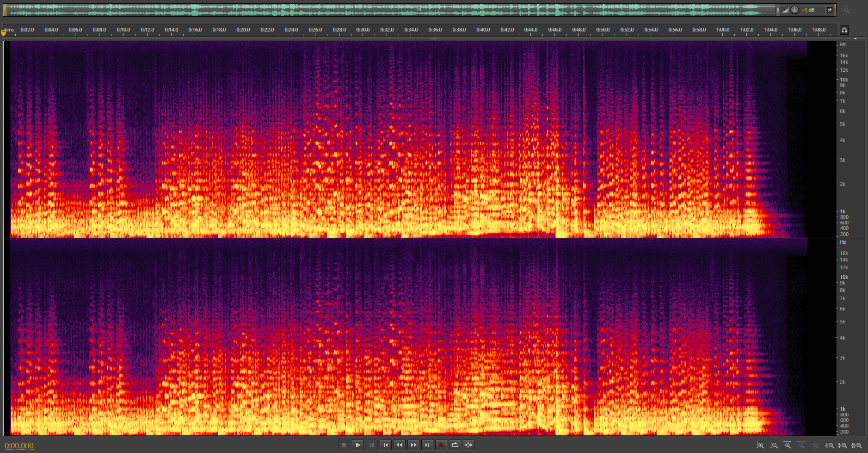Click the timeline ruler at 0:30.0
This screenshot has width=868, height=453.
click(363, 30)
